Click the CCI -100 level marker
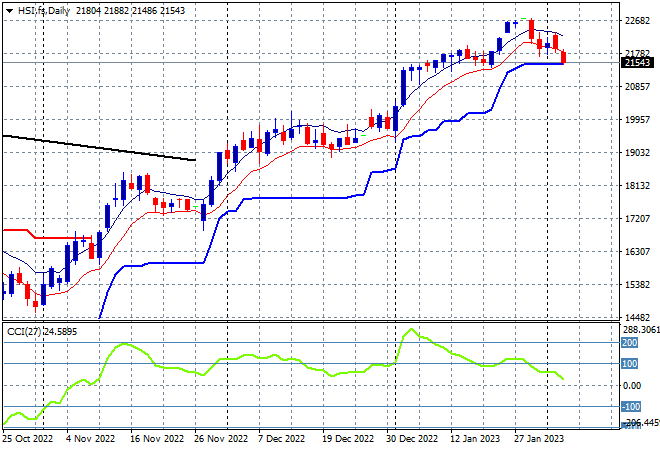 [x=631, y=407]
